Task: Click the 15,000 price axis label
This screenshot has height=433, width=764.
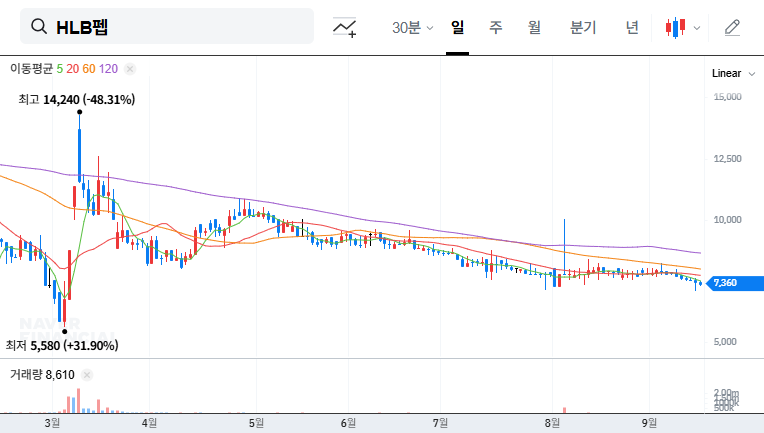Action: (x=727, y=97)
